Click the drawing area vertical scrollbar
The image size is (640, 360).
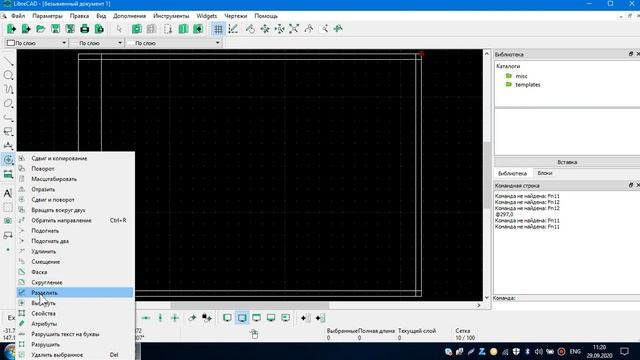click(x=487, y=175)
